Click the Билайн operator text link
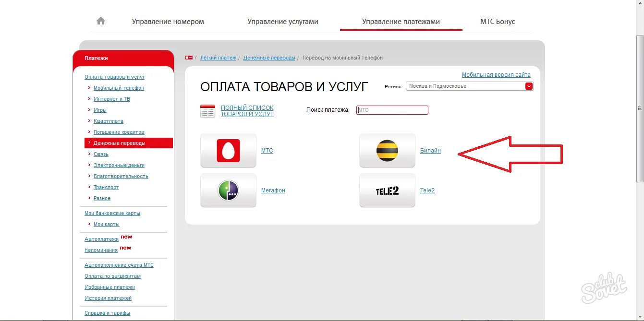The width and height of the screenshot is (644, 321). (430, 151)
